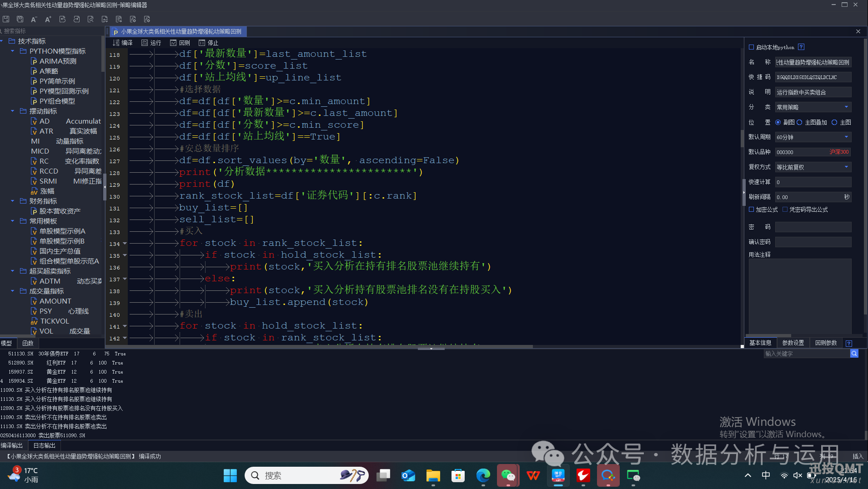Click the keyword search magnifier button
The image size is (868, 489).
[854, 354]
